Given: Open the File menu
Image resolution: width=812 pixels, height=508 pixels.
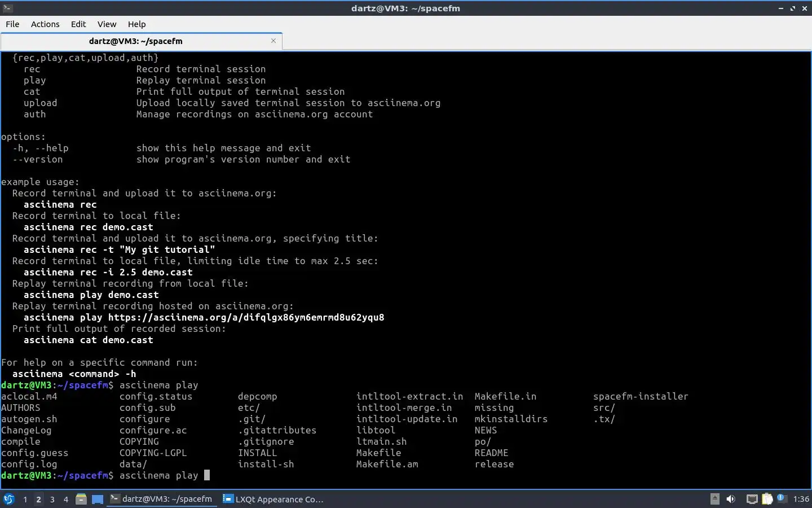Looking at the screenshot, I should click(x=12, y=24).
